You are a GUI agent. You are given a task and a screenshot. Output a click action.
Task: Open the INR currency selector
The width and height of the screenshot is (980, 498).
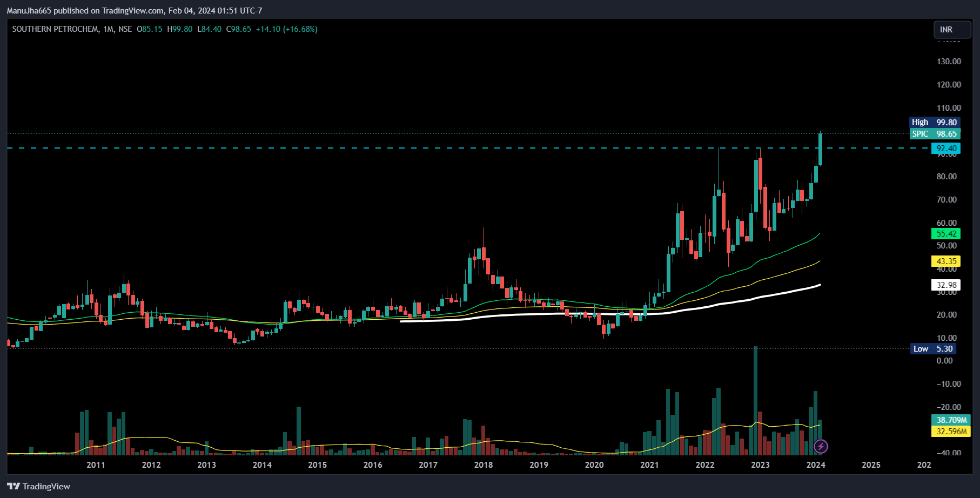(952, 30)
